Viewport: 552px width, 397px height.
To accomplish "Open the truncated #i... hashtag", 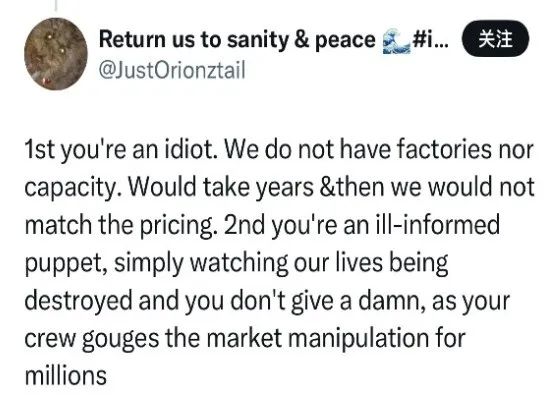I will [x=431, y=39].
